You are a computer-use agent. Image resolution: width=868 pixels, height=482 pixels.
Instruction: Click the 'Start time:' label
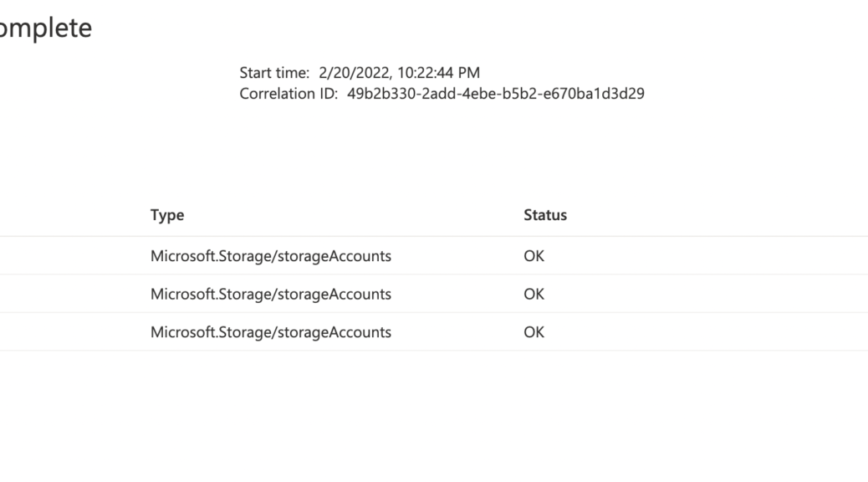tap(274, 73)
